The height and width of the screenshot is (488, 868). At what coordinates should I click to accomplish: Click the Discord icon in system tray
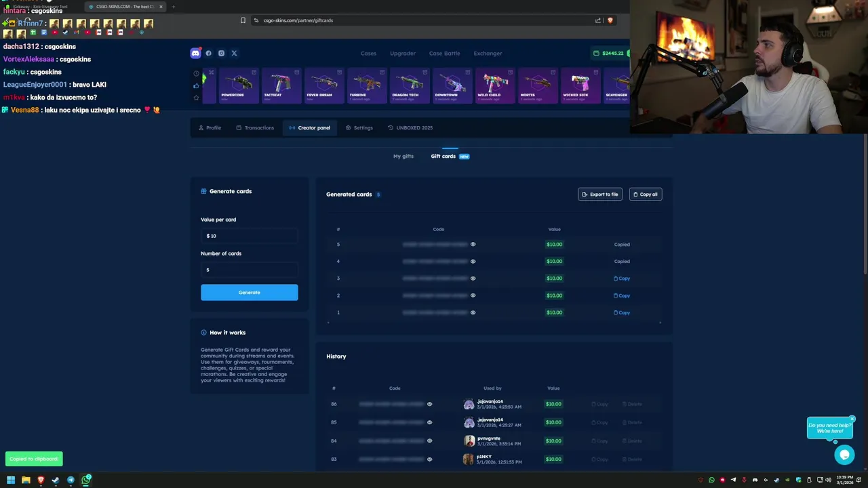755,480
